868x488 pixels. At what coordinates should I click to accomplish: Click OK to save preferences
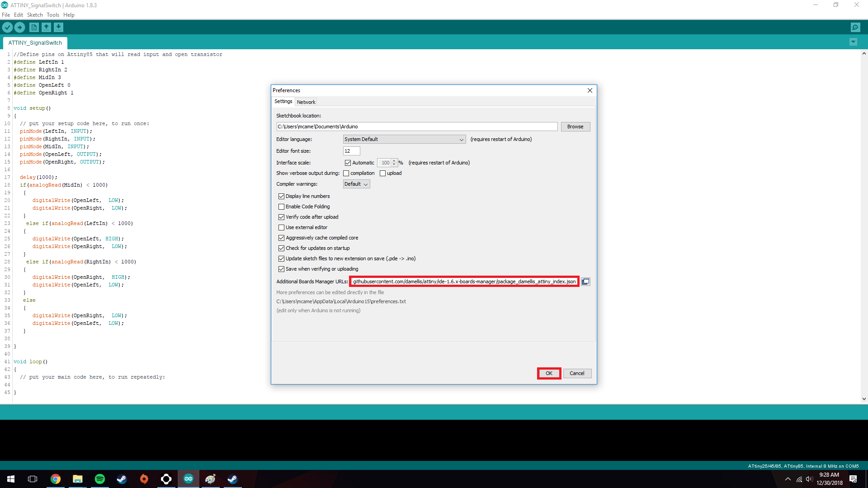point(549,373)
